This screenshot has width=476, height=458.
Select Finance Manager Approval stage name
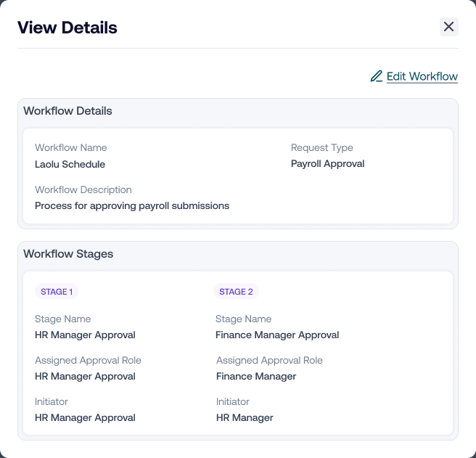click(277, 335)
